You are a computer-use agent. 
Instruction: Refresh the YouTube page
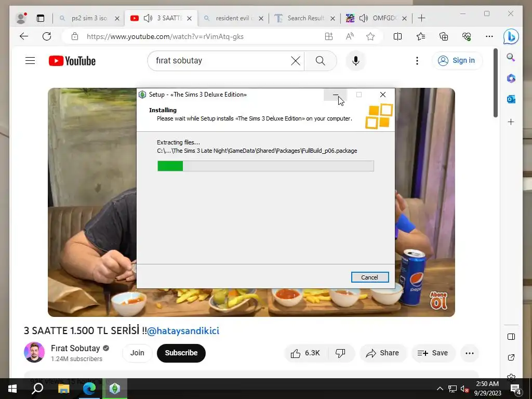pos(47,36)
